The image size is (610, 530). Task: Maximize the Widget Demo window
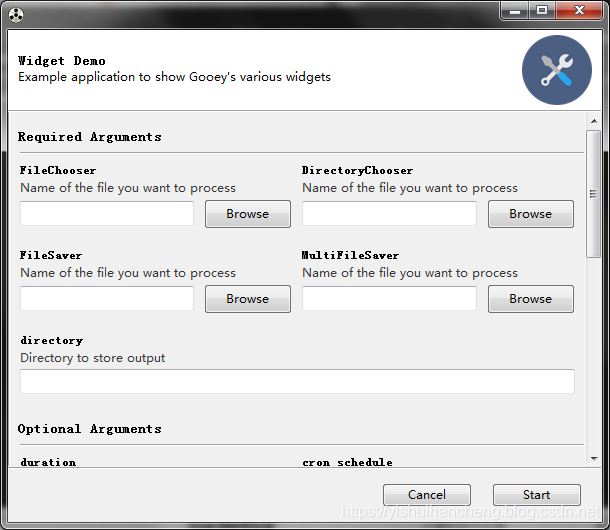point(542,11)
